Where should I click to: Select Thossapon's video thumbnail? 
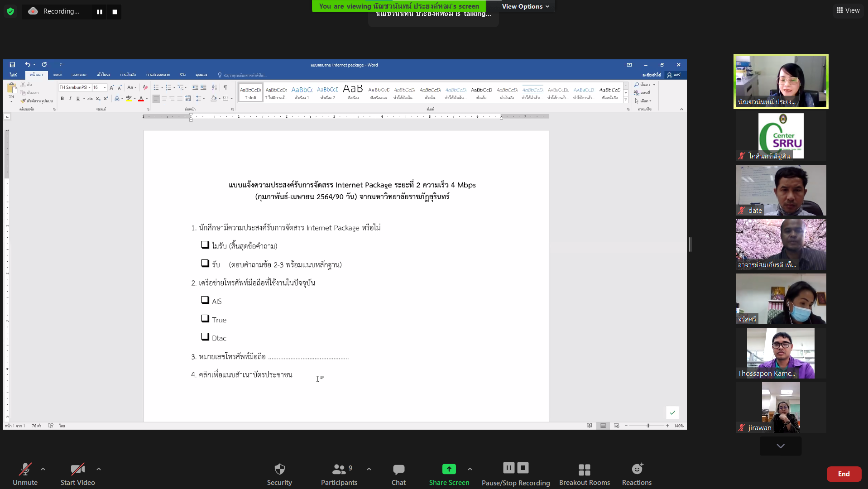[x=781, y=353]
